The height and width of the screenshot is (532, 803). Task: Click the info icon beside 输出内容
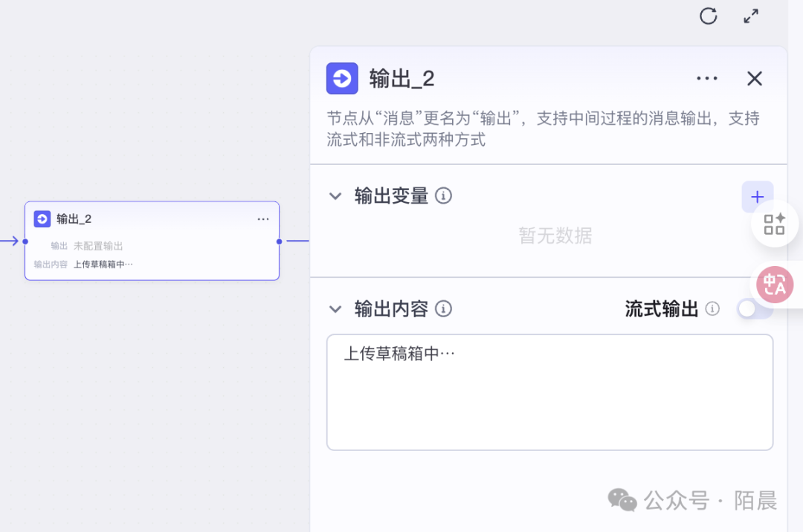(x=444, y=309)
